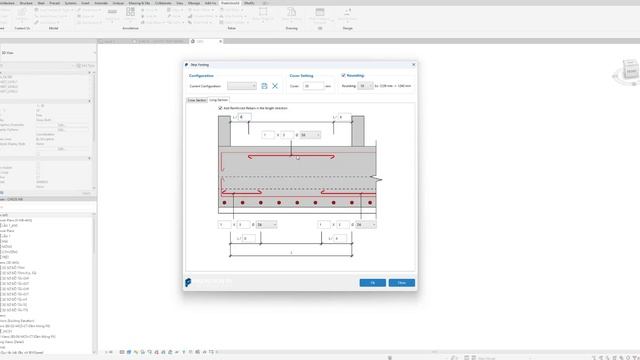Open the bottom-left rebar diameter dropdown
This screenshot has height=360, width=640.
267,224
